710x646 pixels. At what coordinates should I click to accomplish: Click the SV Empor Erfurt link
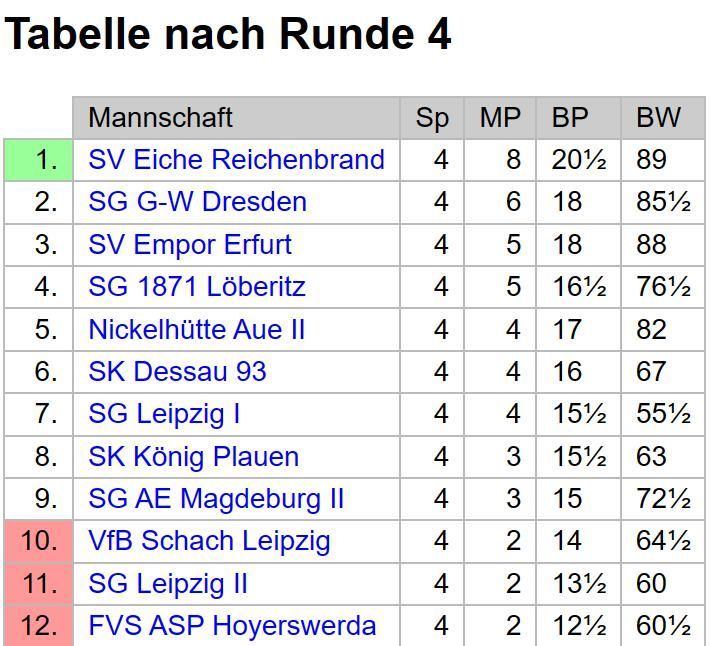tap(190, 245)
